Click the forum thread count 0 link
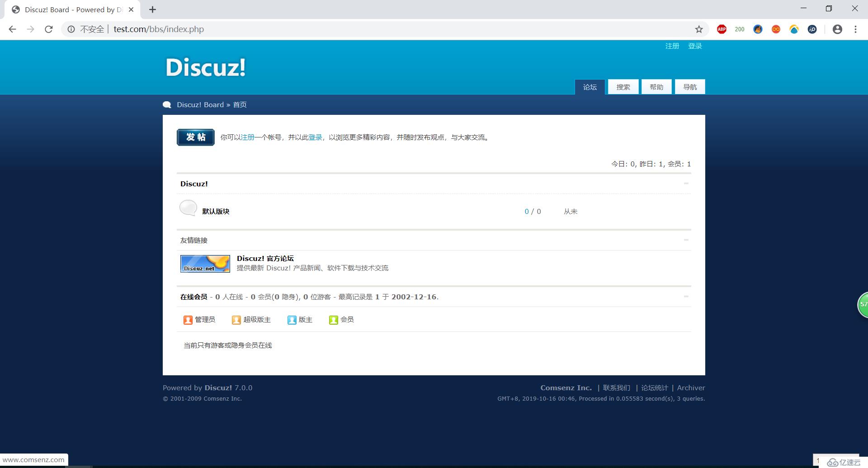Screen dimensions: 868x468 point(527,212)
